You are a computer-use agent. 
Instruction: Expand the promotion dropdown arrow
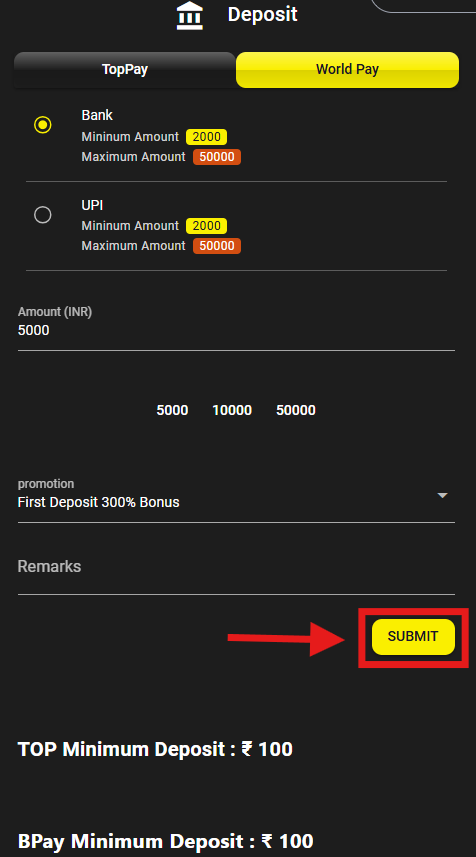tap(443, 495)
